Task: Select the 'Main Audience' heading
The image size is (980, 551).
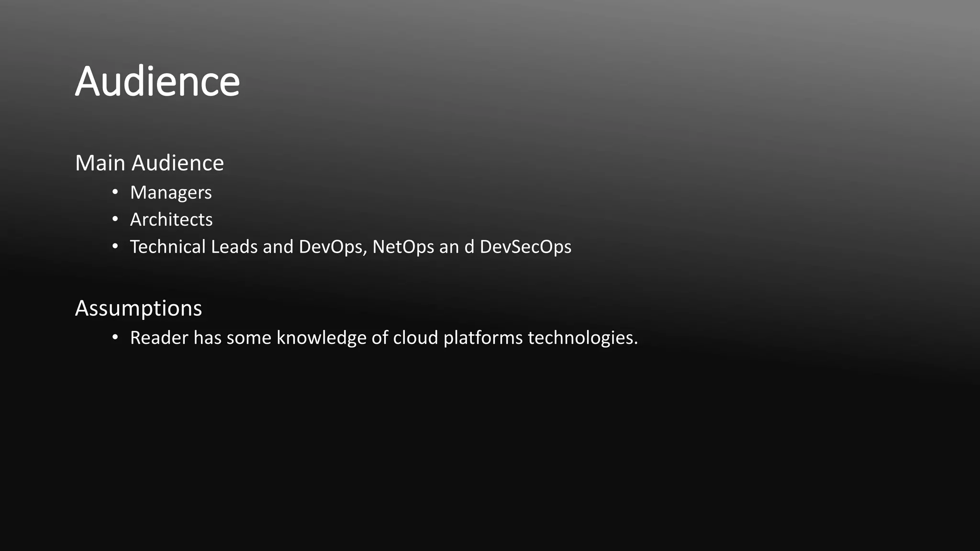Action: click(x=149, y=163)
